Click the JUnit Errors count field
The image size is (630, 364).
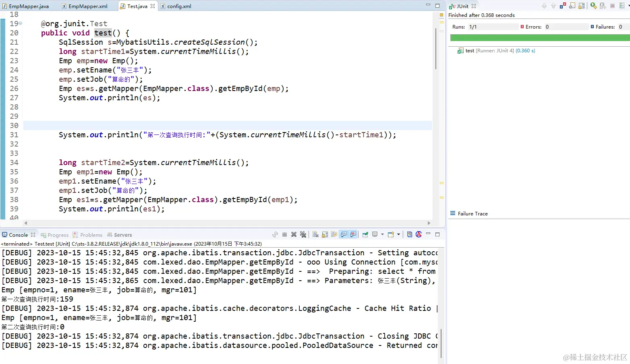click(x=566, y=27)
